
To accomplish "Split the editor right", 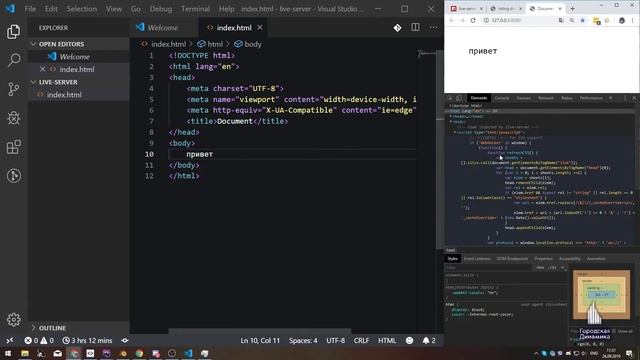I will pyautogui.click(x=415, y=27).
